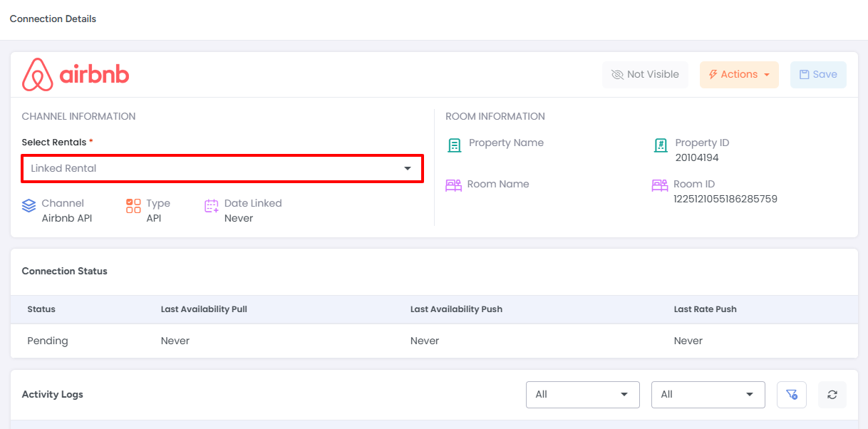Screen dimensions: 868x429
Task: Click the Property Name label
Action: tap(506, 143)
